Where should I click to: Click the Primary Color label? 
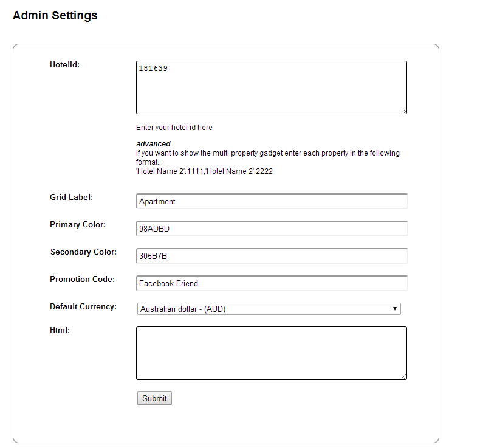point(78,224)
